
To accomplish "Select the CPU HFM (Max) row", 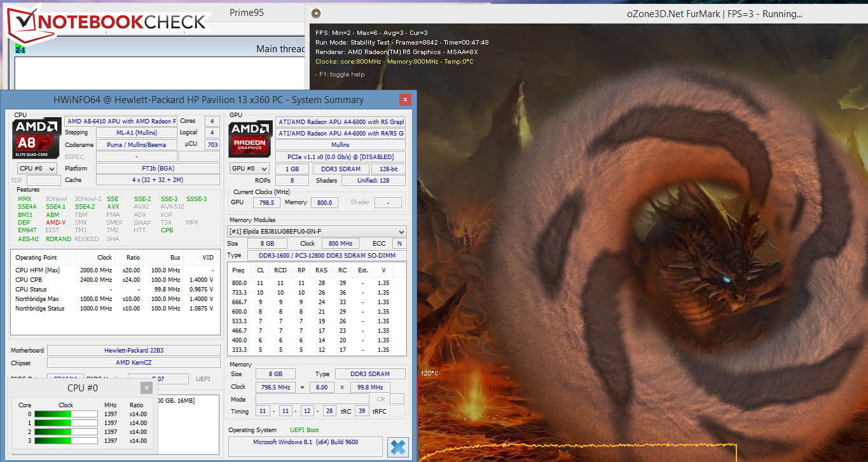I will click(115, 270).
